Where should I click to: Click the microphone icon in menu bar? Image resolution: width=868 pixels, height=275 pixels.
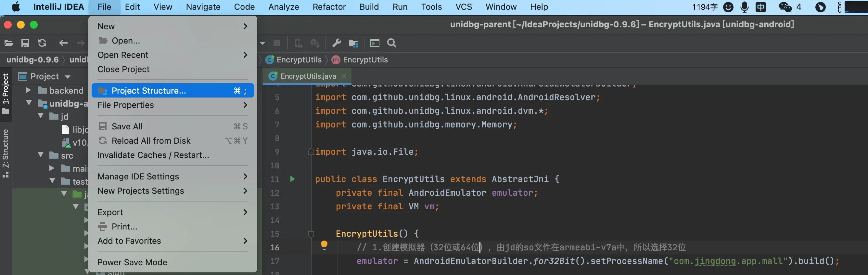coord(744,7)
